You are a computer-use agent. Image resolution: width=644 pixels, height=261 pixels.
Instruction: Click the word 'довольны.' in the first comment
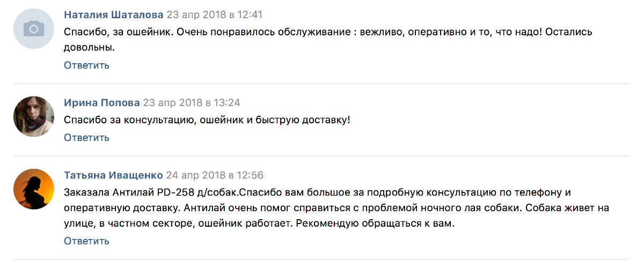click(x=90, y=48)
